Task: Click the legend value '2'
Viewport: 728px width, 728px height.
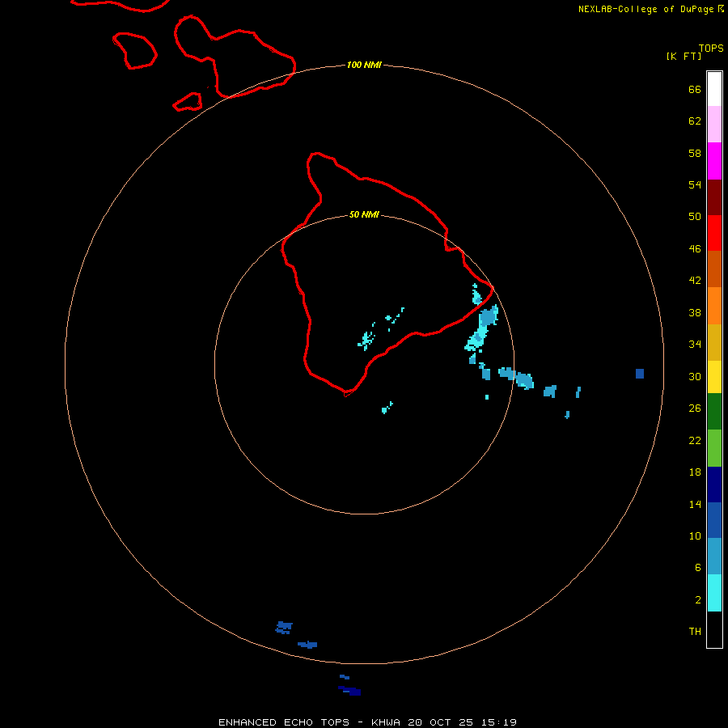Action: [x=698, y=600]
